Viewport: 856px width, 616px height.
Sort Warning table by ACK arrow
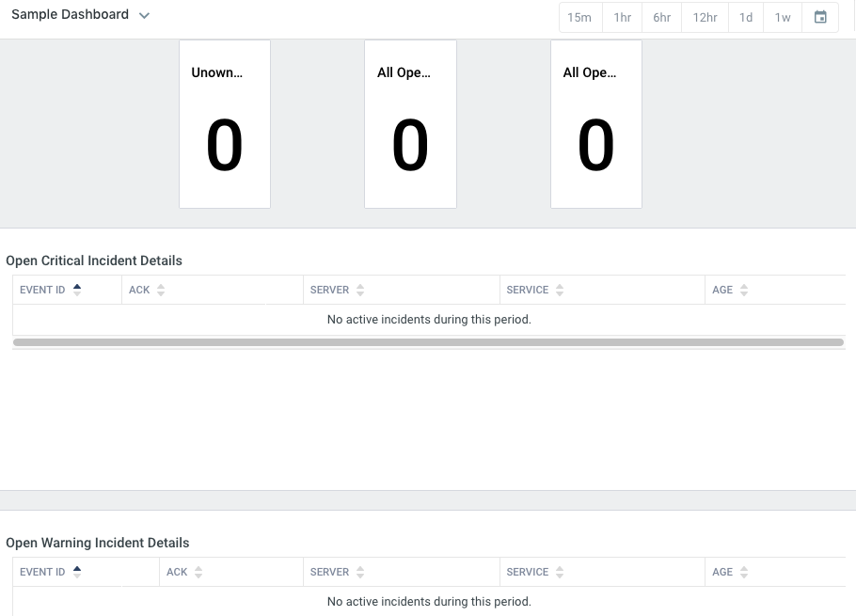point(198,572)
